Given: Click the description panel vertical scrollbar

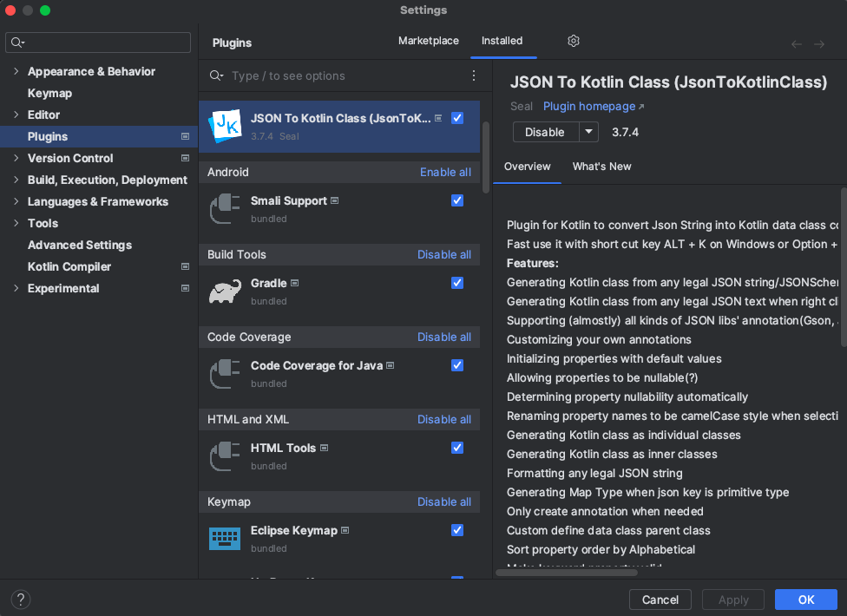Looking at the screenshot, I should 844,266.
